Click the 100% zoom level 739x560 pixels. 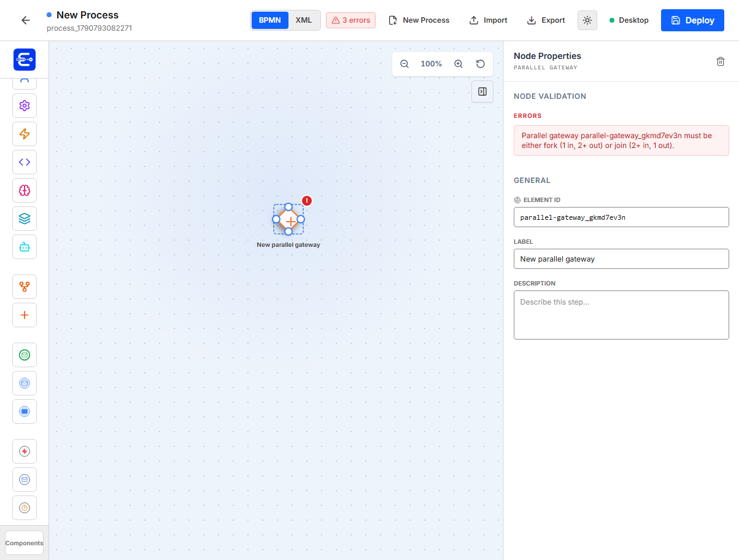(x=431, y=64)
